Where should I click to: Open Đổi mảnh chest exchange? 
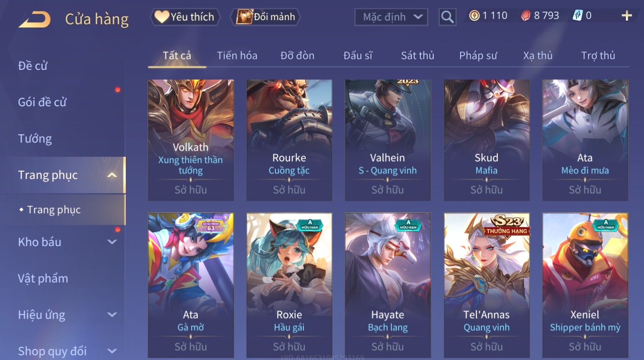[x=265, y=17]
